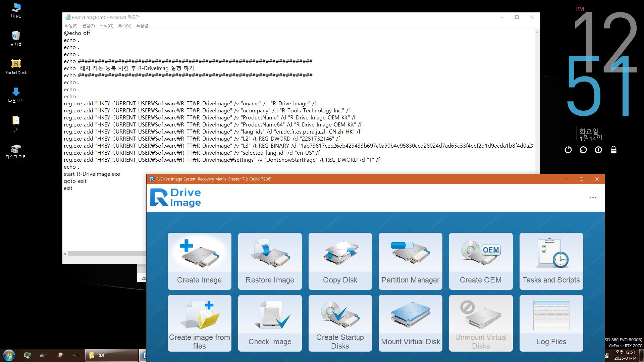Image resolution: width=644 pixels, height=362 pixels.
Task: Open the Log Files tile
Action: pyautogui.click(x=551, y=323)
